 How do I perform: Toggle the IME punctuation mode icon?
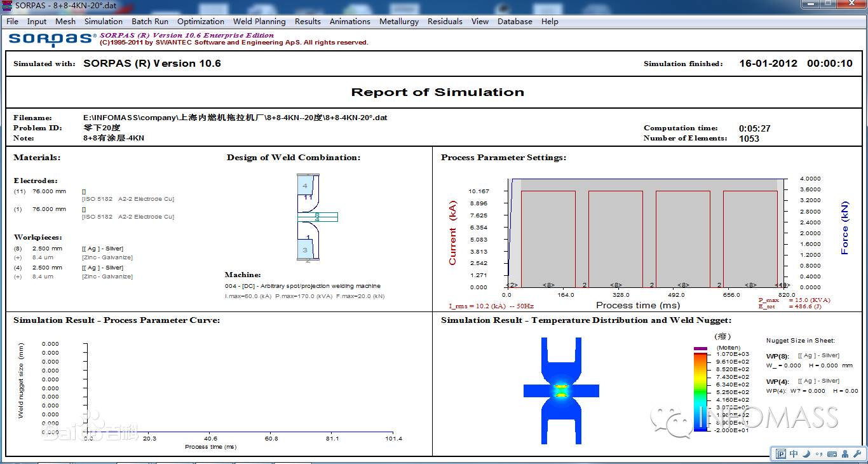point(818,454)
